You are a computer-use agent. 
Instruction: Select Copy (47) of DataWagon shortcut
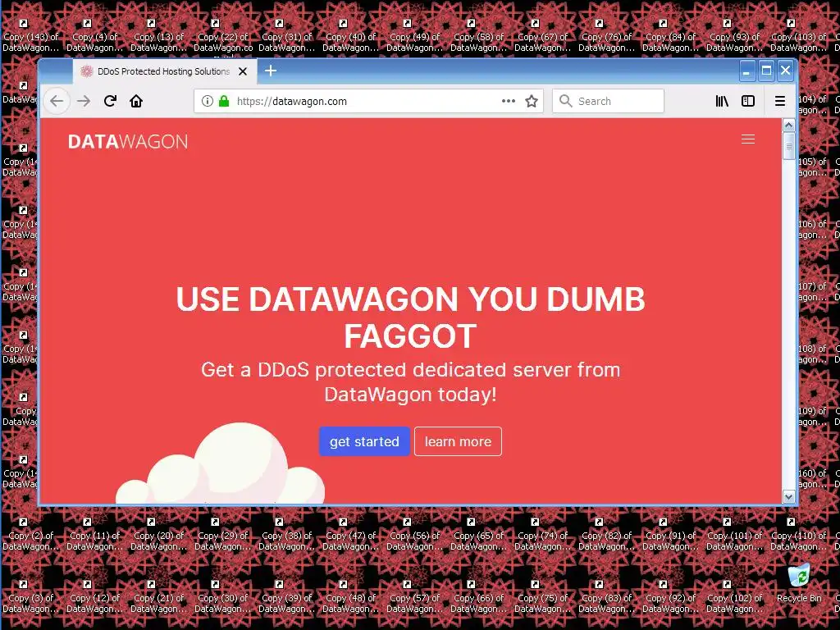click(350, 535)
